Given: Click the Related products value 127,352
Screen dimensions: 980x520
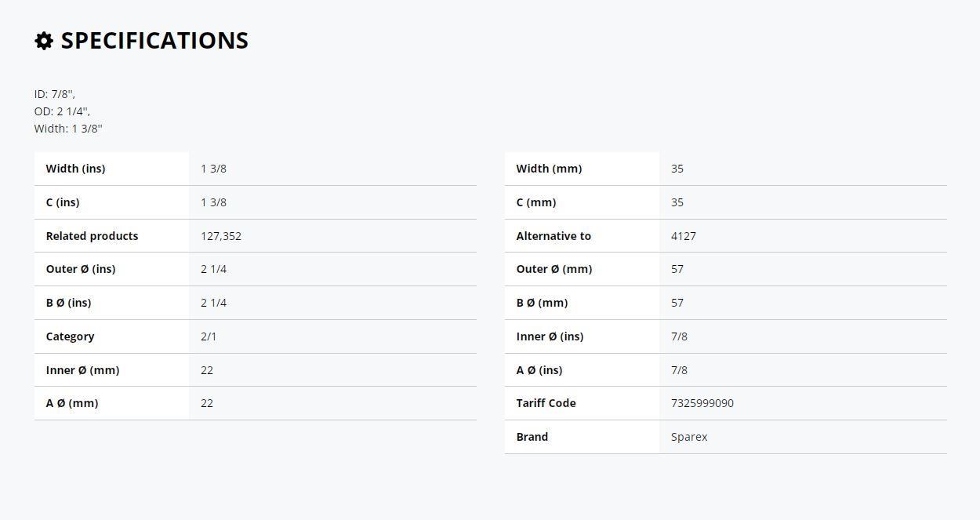Looking at the screenshot, I should (221, 236).
